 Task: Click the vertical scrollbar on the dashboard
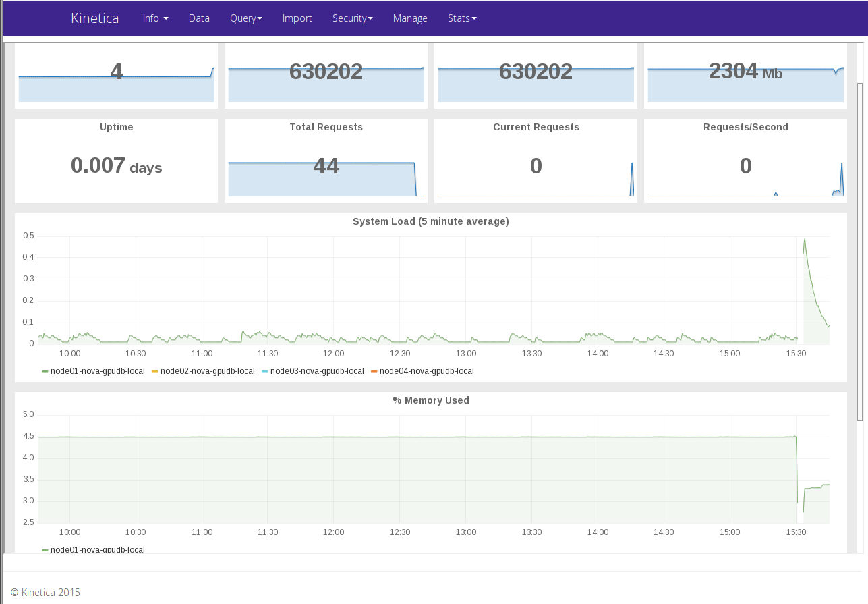[859, 250]
